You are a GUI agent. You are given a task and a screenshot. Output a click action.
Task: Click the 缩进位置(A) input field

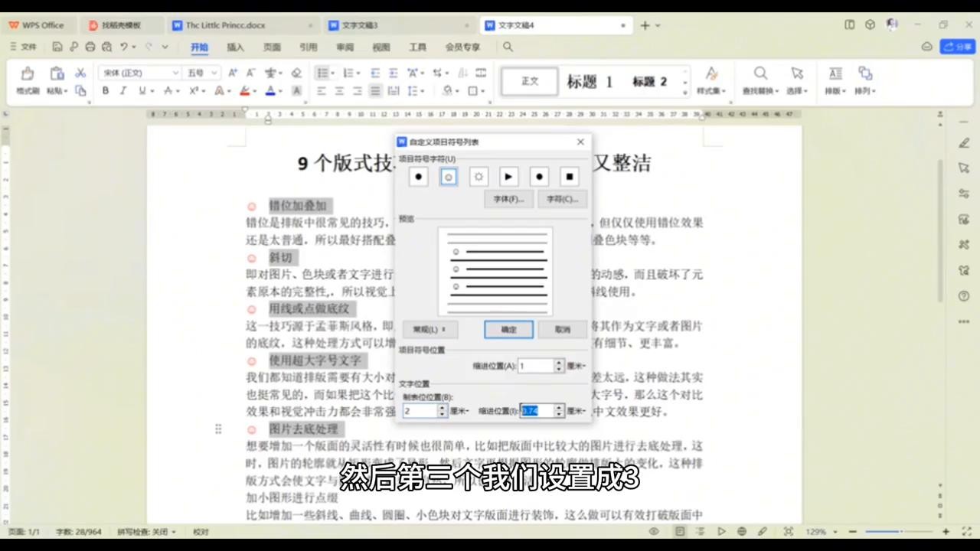[x=536, y=366]
